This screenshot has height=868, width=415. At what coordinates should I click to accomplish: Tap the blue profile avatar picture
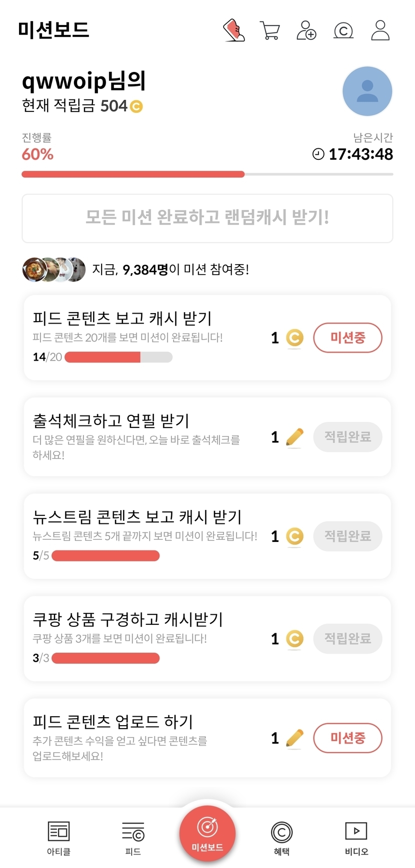367,91
